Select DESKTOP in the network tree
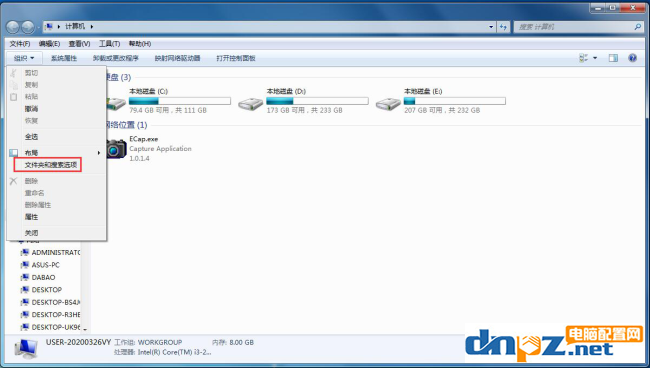Screen dimensions: 650x368 pyautogui.click(x=47, y=290)
